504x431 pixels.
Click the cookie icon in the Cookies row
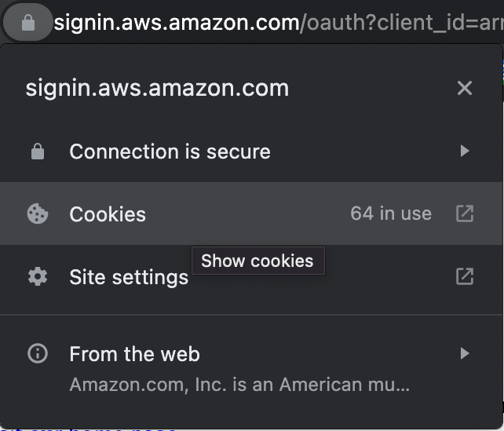point(37,214)
